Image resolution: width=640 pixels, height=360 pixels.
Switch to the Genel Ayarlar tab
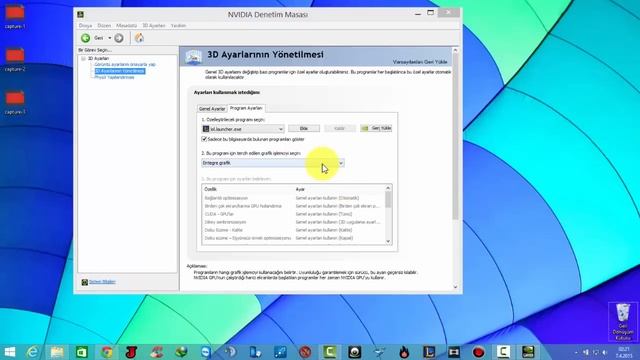point(212,109)
